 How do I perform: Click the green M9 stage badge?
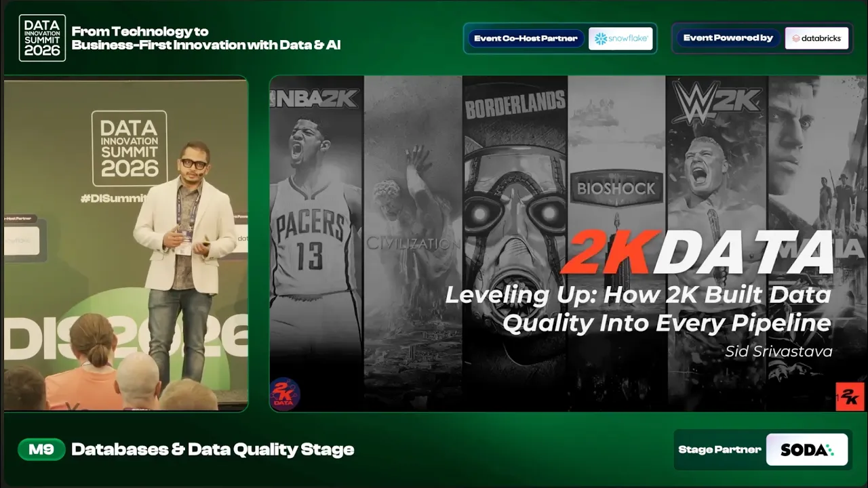42,449
